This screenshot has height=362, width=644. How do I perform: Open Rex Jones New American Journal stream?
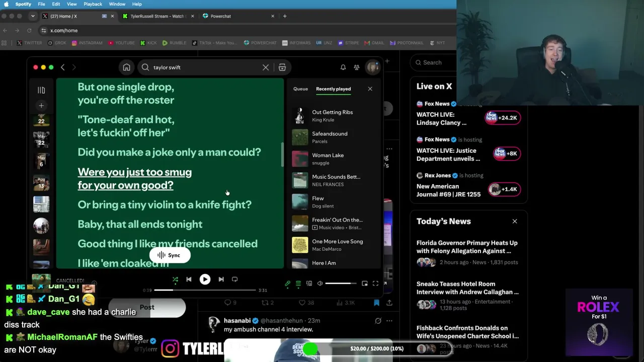(468, 186)
